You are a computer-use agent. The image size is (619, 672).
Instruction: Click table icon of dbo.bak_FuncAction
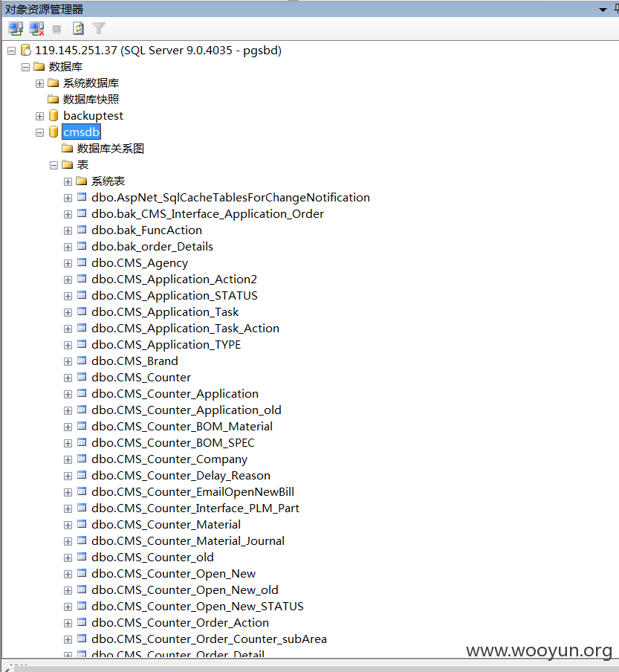(x=82, y=230)
